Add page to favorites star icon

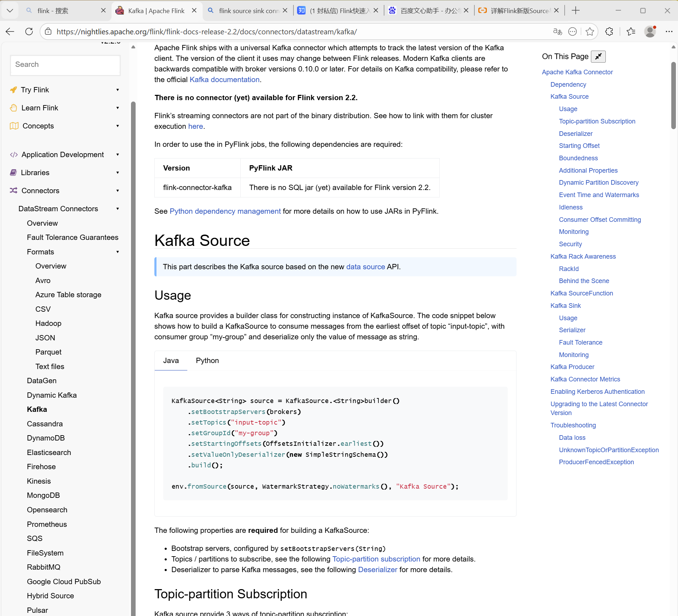590,32
